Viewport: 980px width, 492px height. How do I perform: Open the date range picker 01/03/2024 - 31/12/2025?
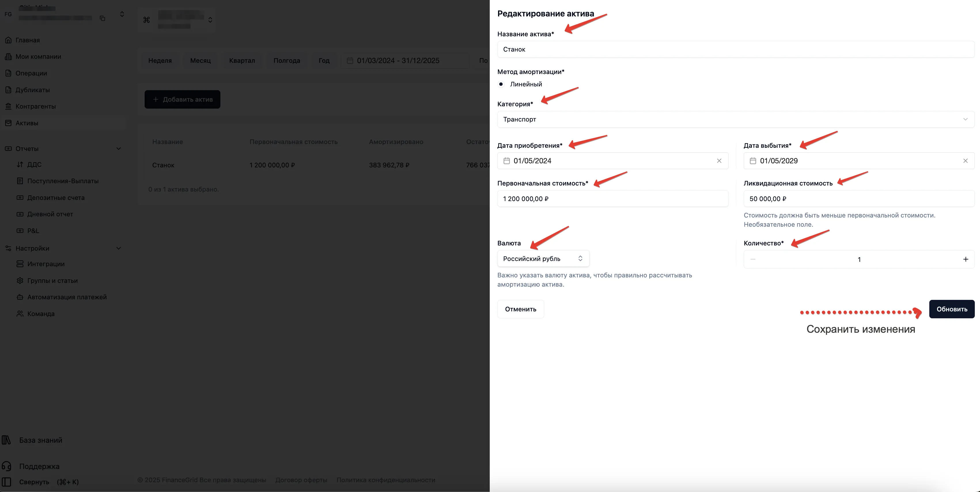pos(405,60)
